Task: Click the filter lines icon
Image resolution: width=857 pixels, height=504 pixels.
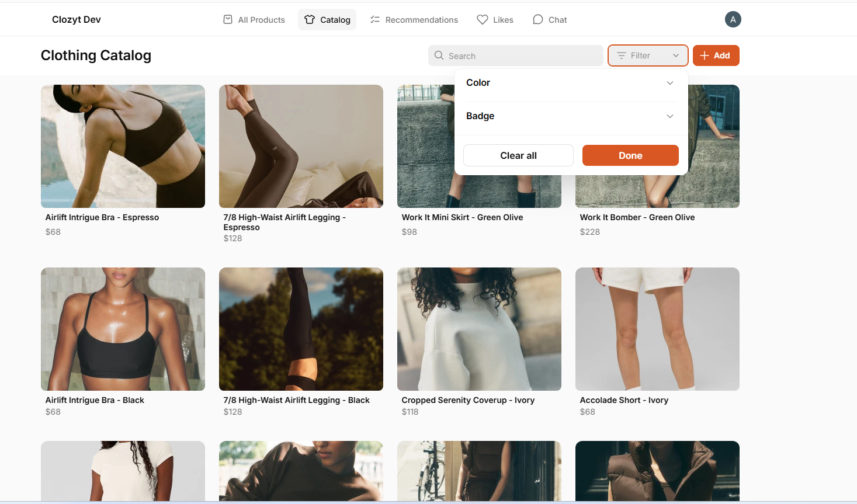Action: [622, 55]
